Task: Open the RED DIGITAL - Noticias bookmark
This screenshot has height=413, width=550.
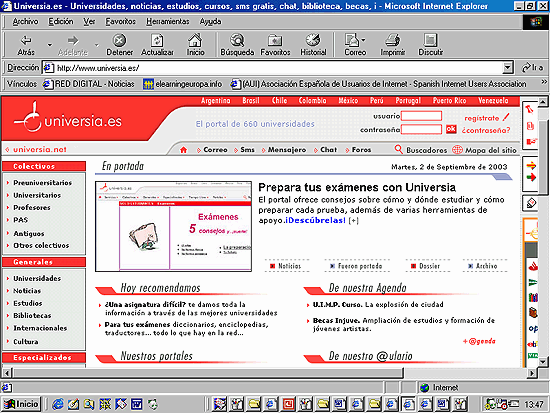Action: click(x=88, y=84)
